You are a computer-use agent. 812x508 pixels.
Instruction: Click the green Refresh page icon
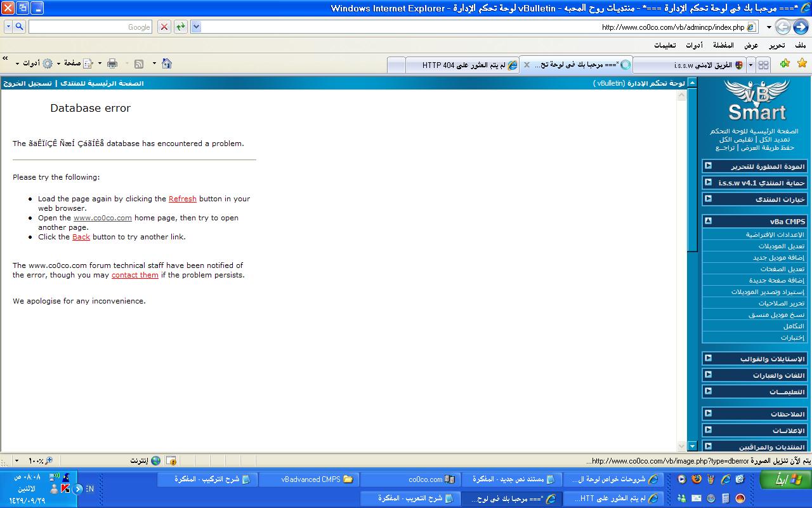click(x=181, y=27)
